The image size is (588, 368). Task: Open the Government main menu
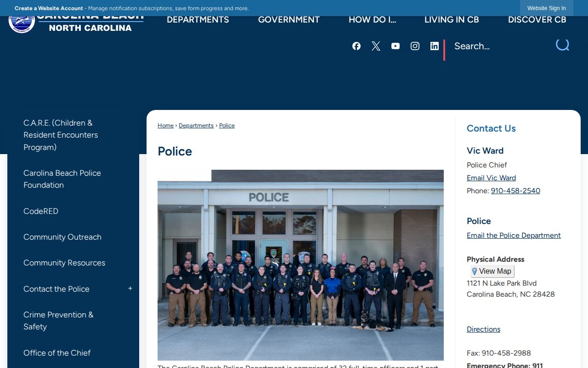click(x=289, y=20)
